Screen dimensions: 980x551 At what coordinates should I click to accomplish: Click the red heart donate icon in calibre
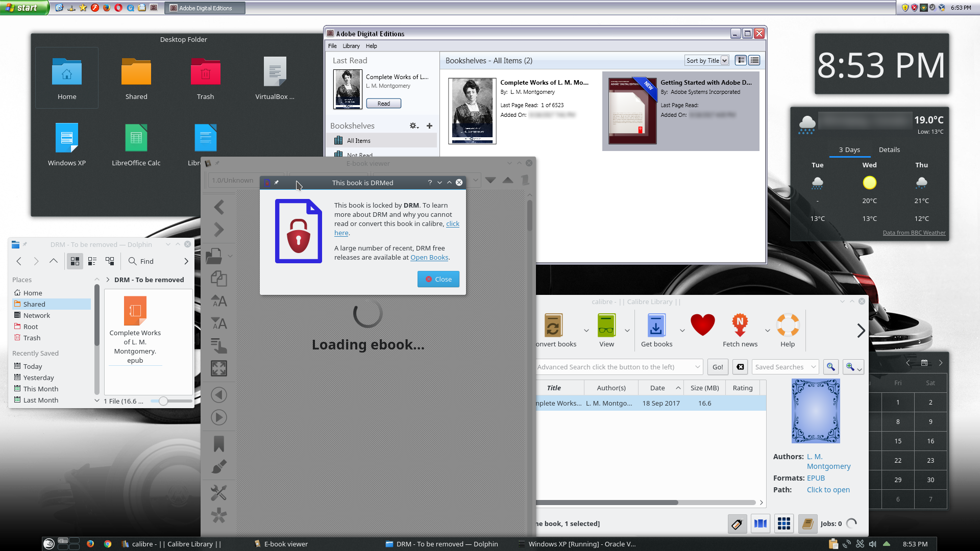pyautogui.click(x=703, y=325)
